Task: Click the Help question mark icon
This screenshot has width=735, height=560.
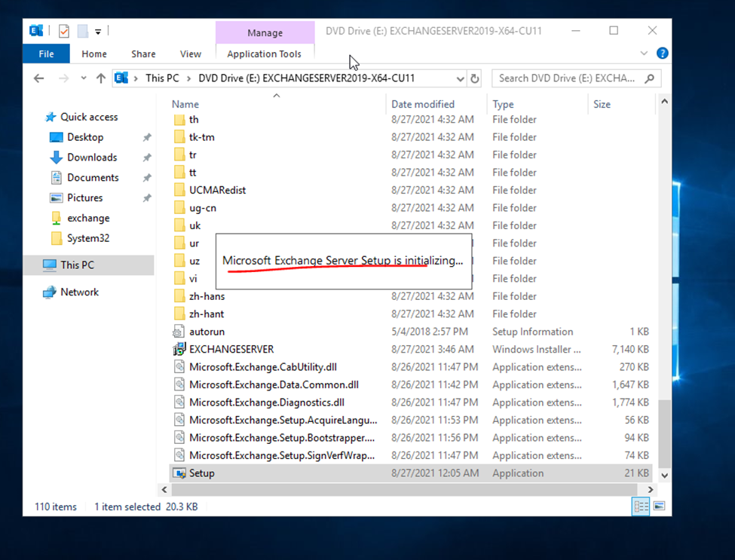Action: point(662,54)
